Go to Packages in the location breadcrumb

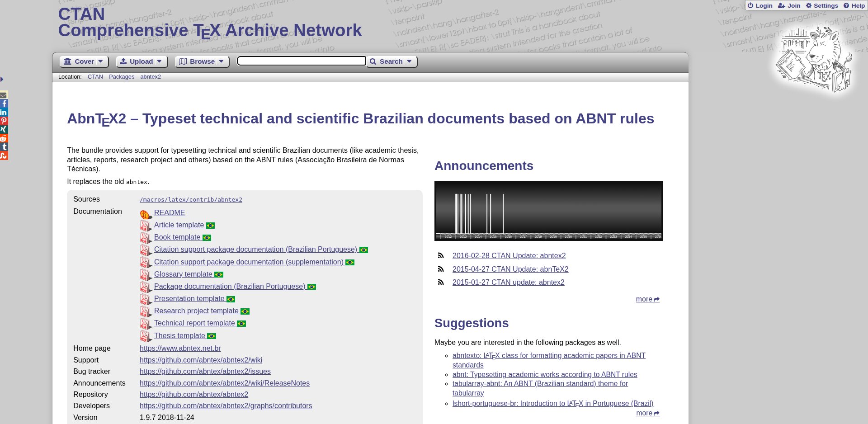pyautogui.click(x=122, y=77)
